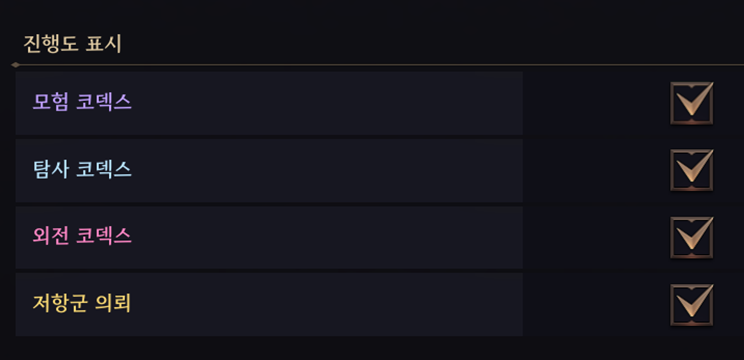The width and height of the screenshot is (744, 360).
Task: Click the 진행도 표시 section header
Action: pos(73,44)
